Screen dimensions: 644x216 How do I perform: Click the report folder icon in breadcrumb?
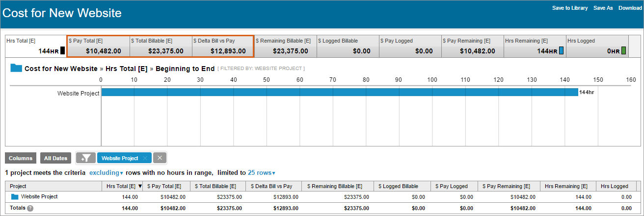click(16, 68)
